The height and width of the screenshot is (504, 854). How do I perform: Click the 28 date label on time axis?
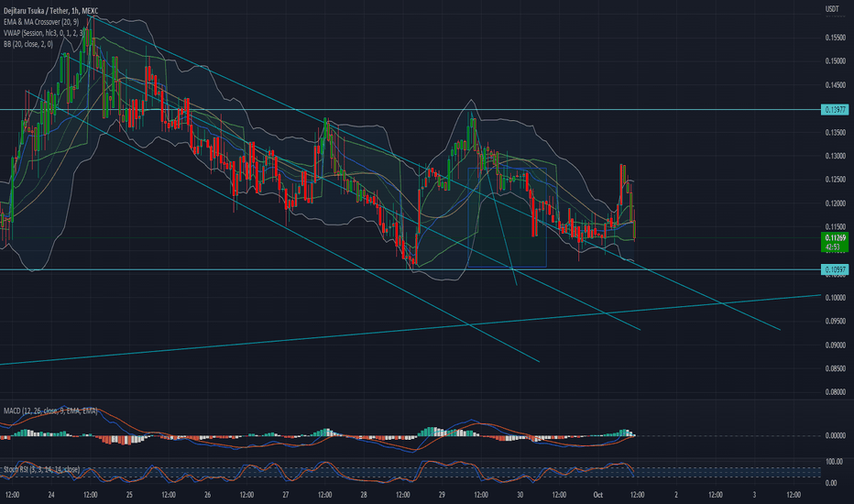pyautogui.click(x=364, y=495)
